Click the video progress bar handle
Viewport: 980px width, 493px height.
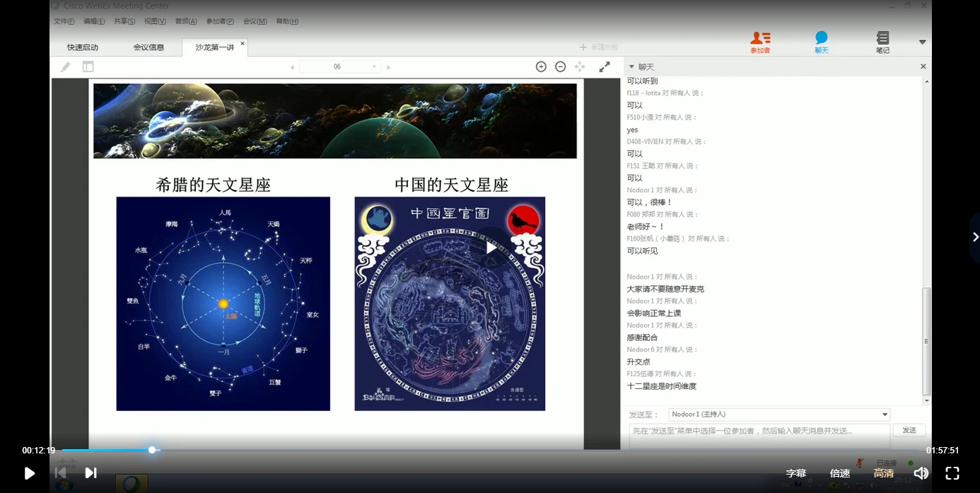(x=152, y=450)
